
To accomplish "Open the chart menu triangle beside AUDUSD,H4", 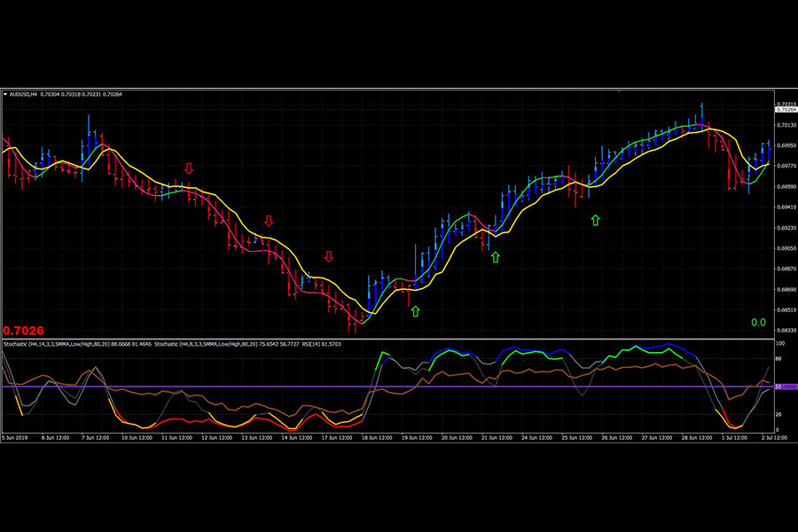I will click(5, 94).
